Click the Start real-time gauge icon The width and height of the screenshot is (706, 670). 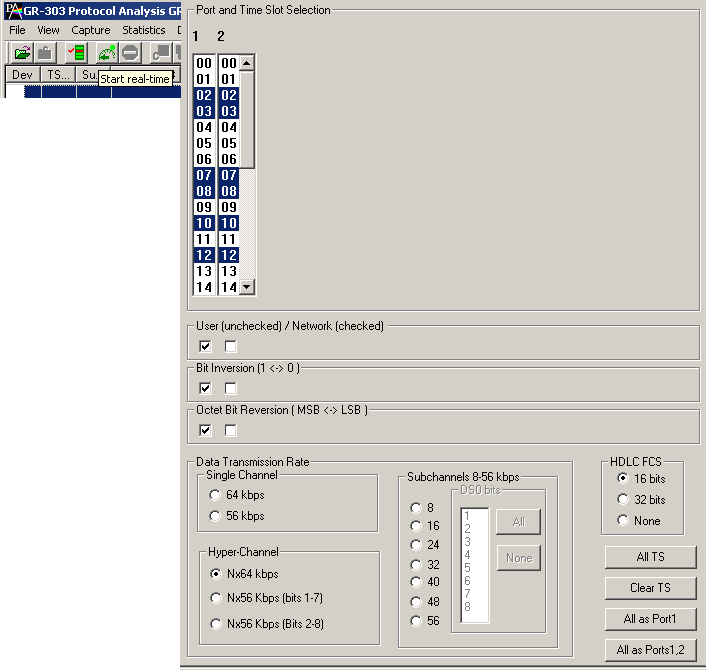107,53
